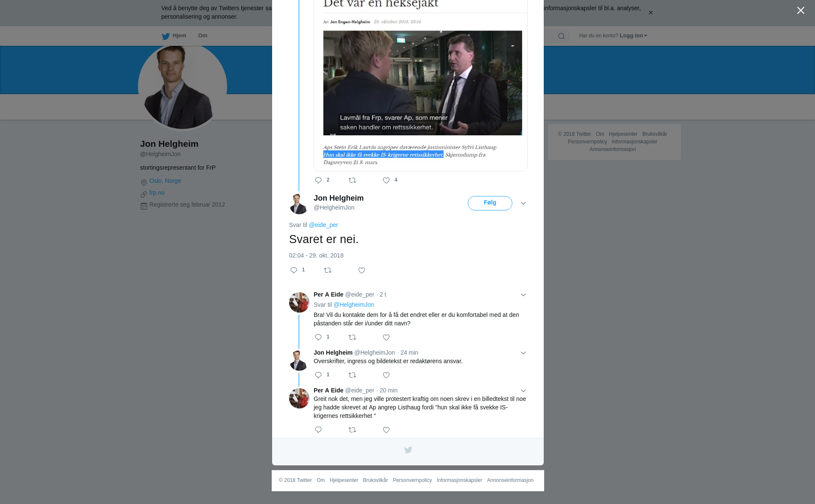The height and width of the screenshot is (504, 815).
Task: Open the Logg inn dropdown
Action: tap(633, 36)
